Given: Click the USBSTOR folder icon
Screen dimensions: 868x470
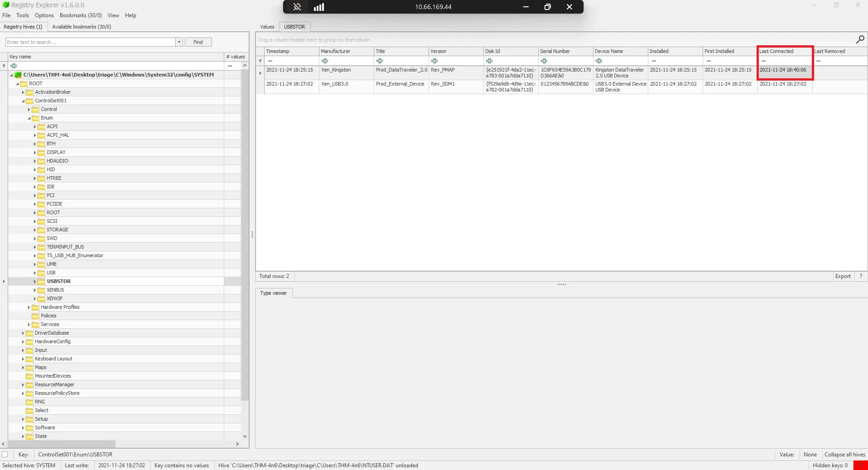Looking at the screenshot, I should coord(42,281).
